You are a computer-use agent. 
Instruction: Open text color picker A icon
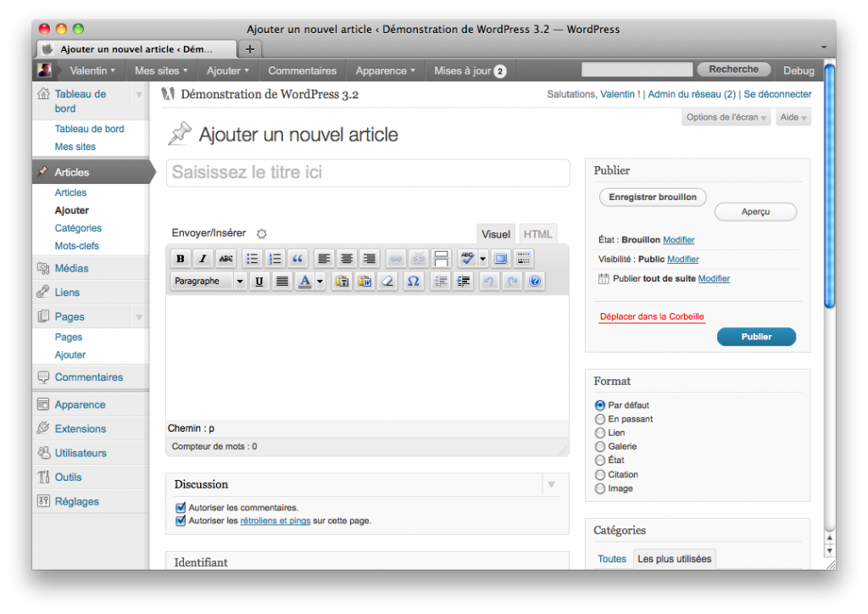click(305, 282)
